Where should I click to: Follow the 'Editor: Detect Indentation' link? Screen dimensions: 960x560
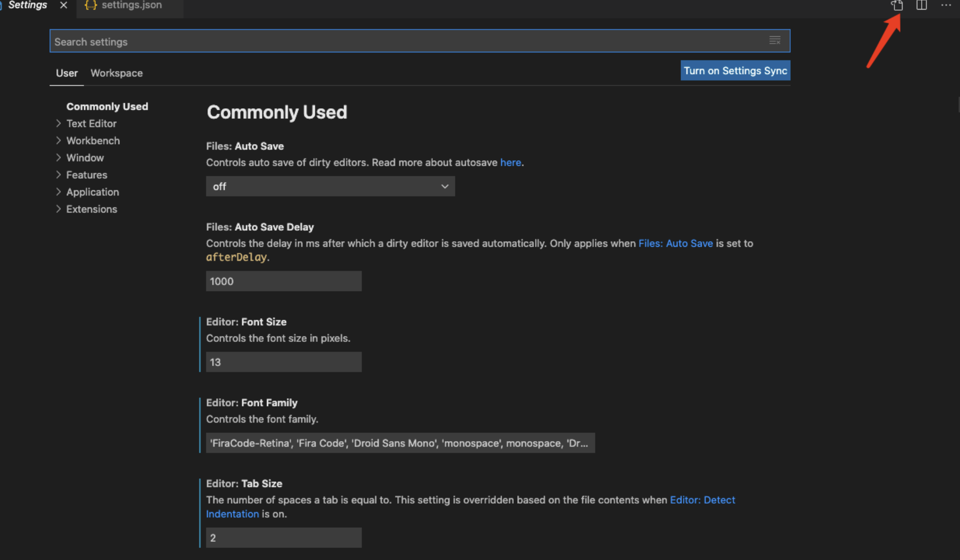(702, 500)
